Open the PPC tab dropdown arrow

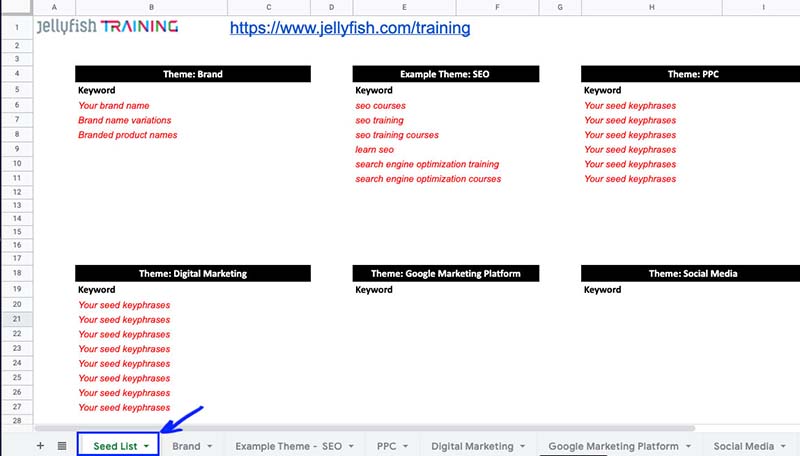(407, 446)
